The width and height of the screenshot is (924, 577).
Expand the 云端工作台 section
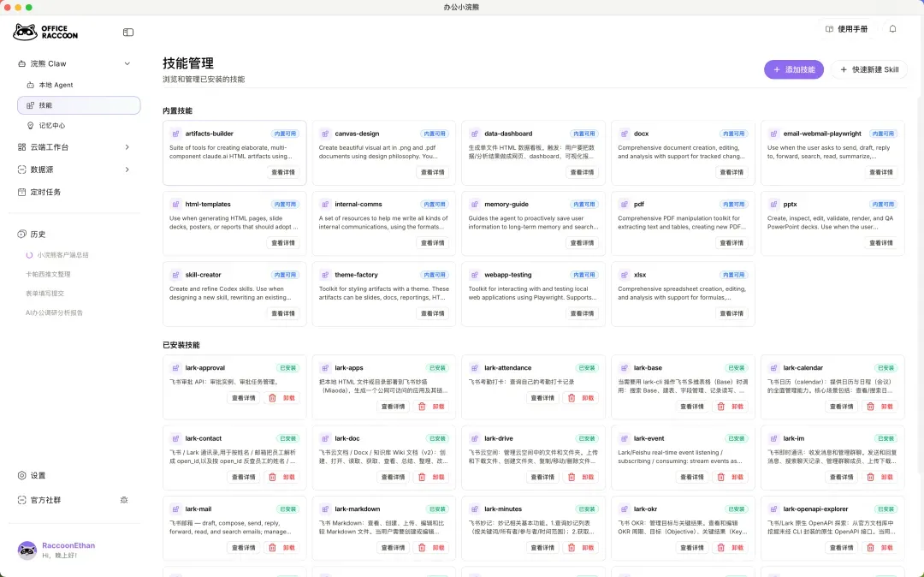click(x=127, y=147)
